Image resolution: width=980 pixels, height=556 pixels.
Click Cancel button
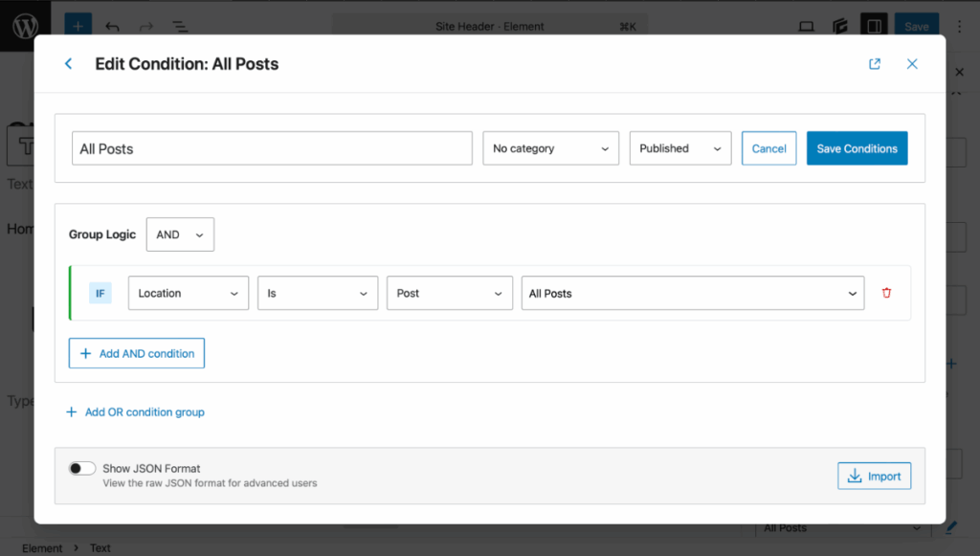768,148
